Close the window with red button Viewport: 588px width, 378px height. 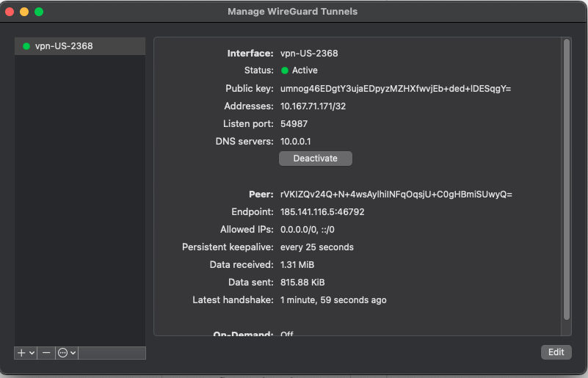(x=10, y=12)
